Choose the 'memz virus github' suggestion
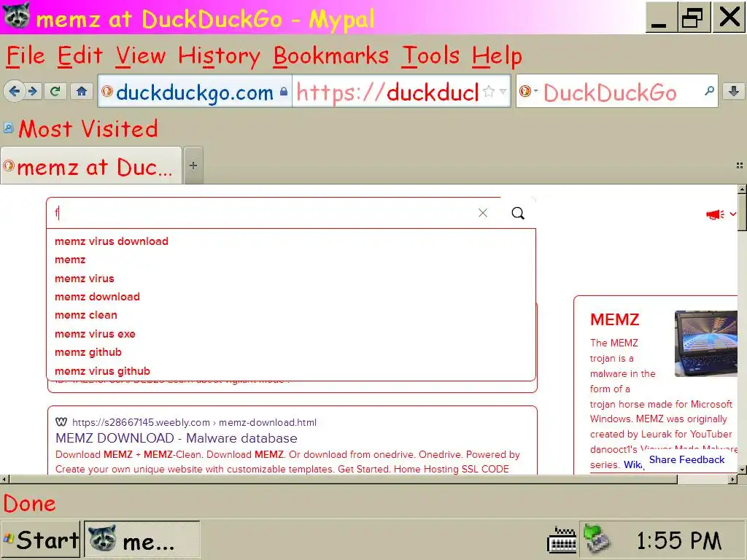Image resolution: width=747 pixels, height=560 pixels. (x=291, y=371)
